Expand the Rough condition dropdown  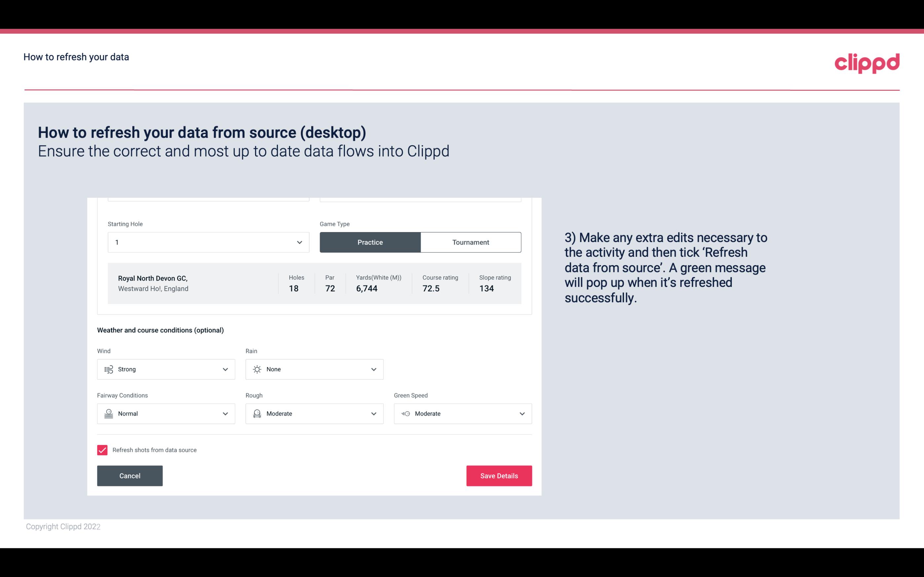pos(373,414)
